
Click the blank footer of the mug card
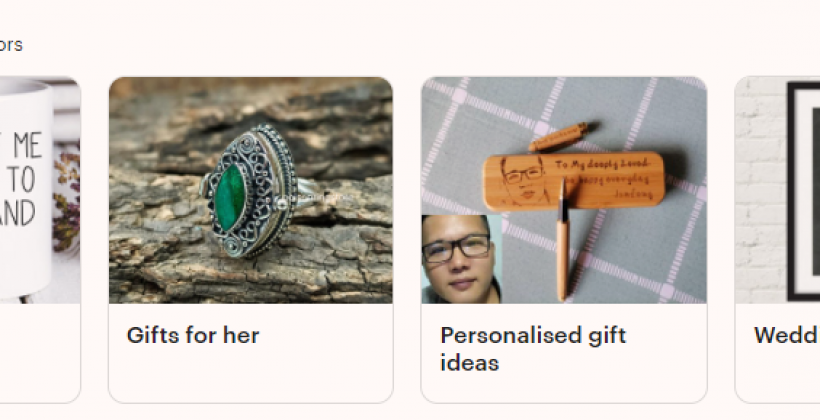(x=40, y=353)
